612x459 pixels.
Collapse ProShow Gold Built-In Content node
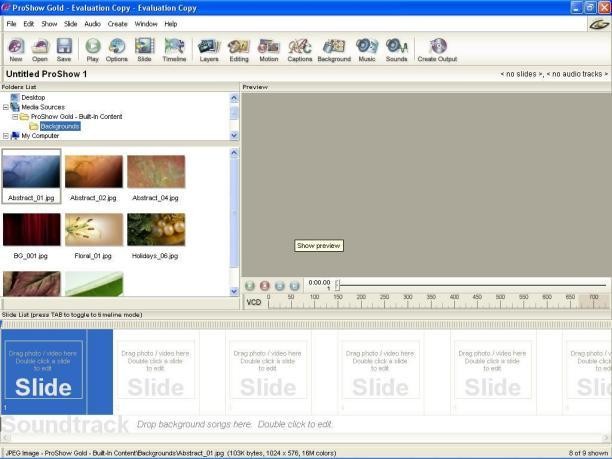pyautogui.click(x=15, y=117)
